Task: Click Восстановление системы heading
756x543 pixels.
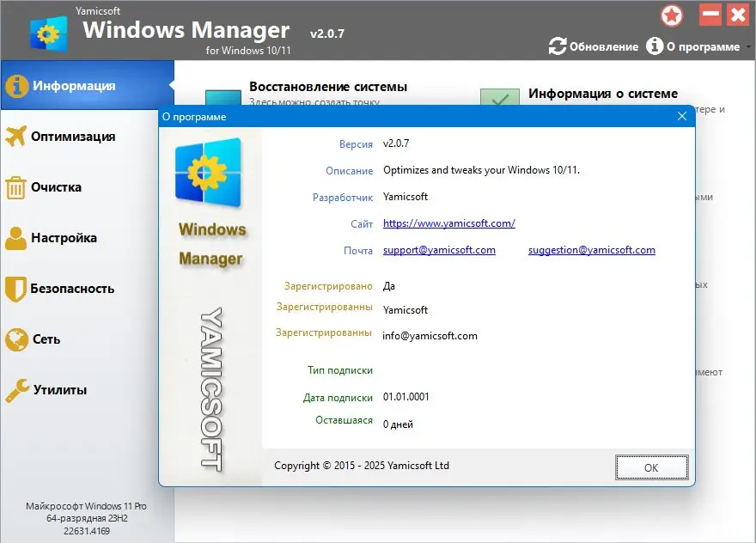Action: click(328, 87)
